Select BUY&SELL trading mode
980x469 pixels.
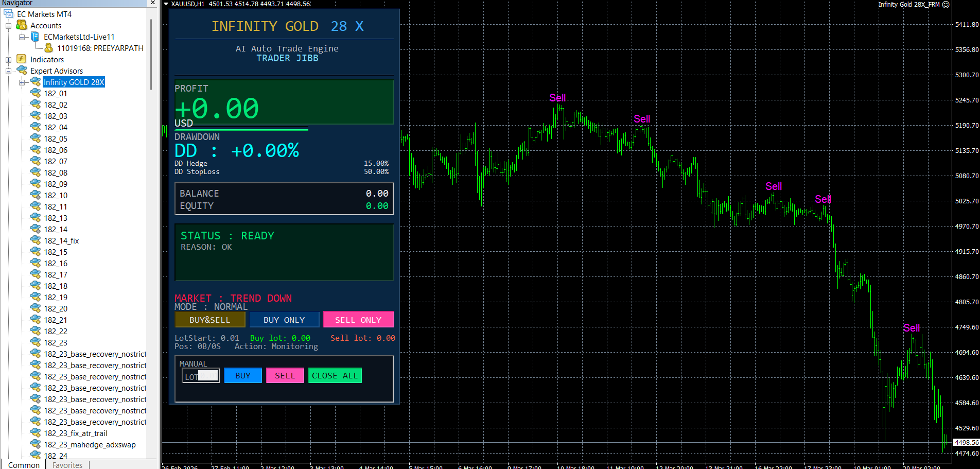point(210,320)
